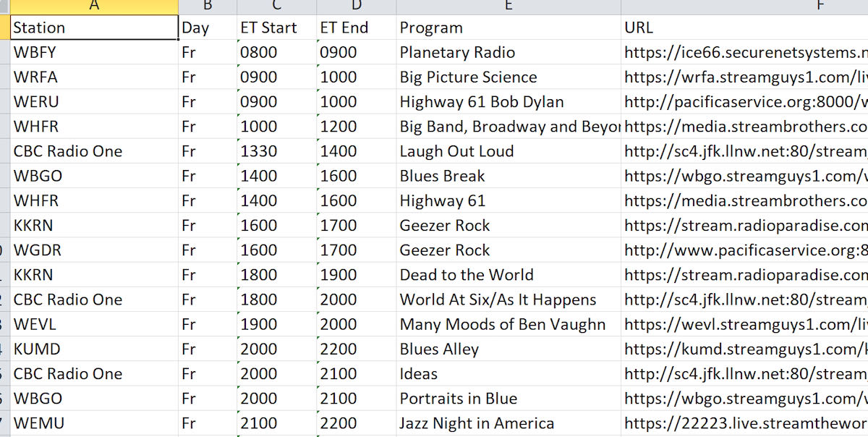Select the KUMD station cell
The width and height of the screenshot is (868, 437).
(x=94, y=349)
